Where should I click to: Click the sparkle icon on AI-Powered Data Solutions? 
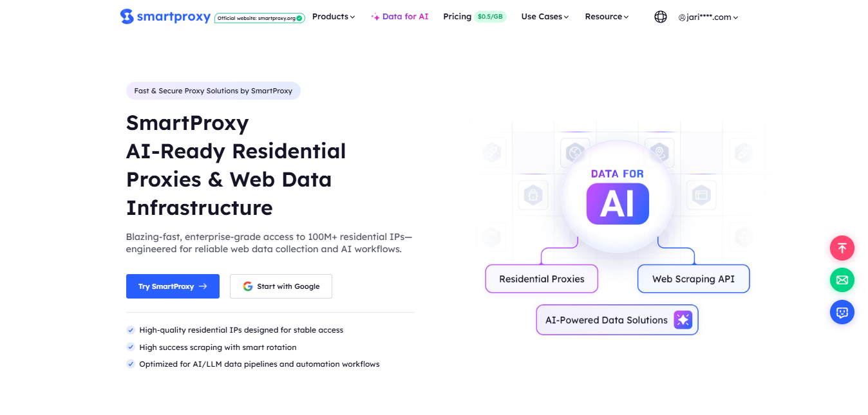683,320
